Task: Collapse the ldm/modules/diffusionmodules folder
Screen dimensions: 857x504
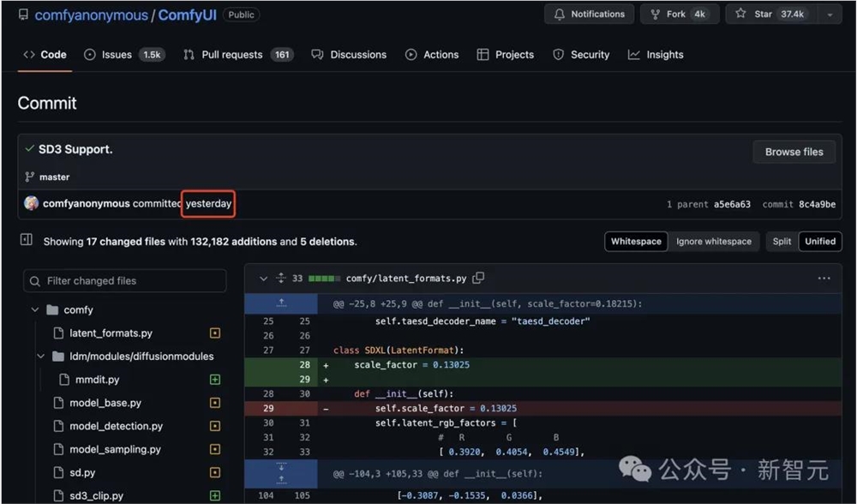Action: (40, 357)
